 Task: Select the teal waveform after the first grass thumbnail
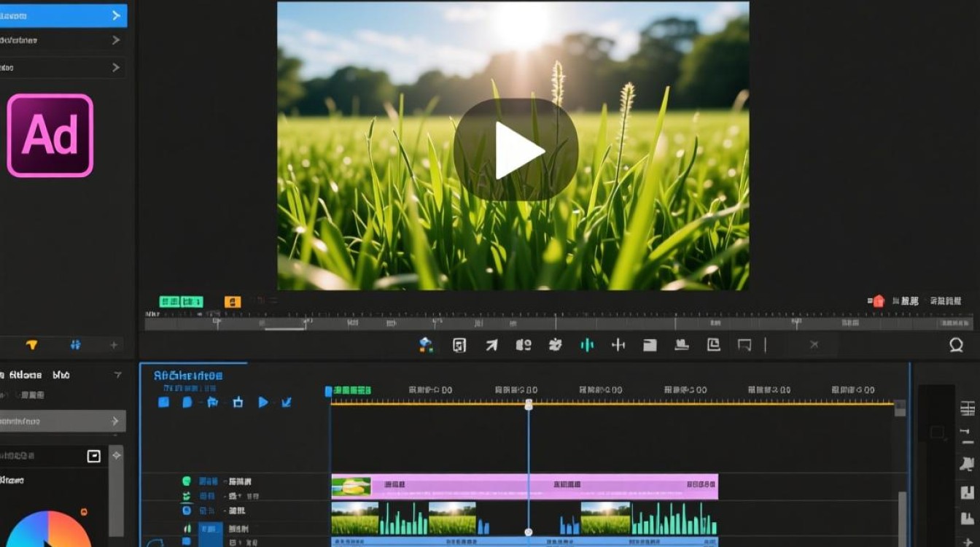pyautogui.click(x=404, y=519)
